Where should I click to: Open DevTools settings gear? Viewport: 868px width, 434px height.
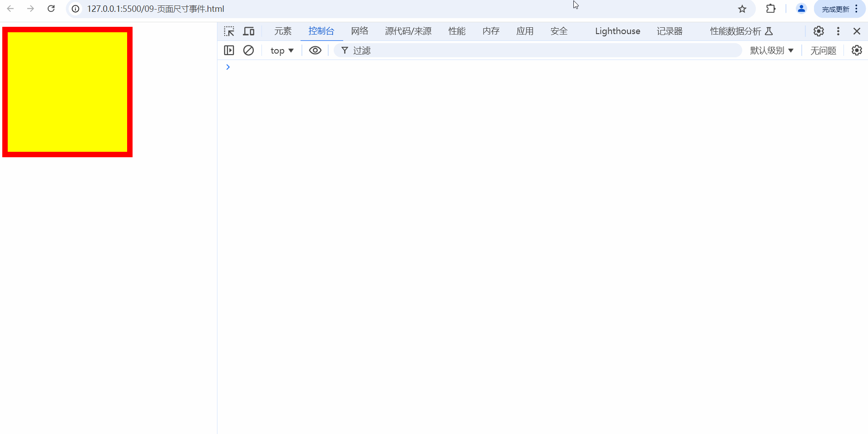click(x=819, y=31)
